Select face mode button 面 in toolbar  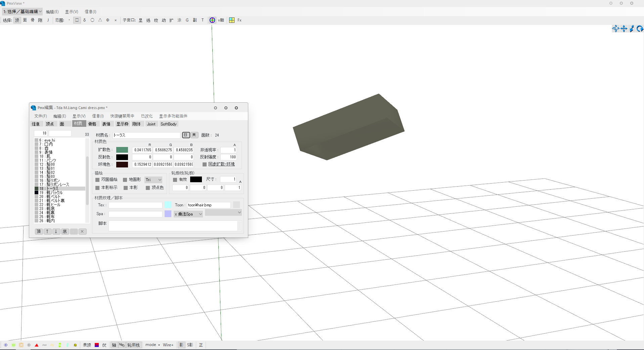click(25, 20)
